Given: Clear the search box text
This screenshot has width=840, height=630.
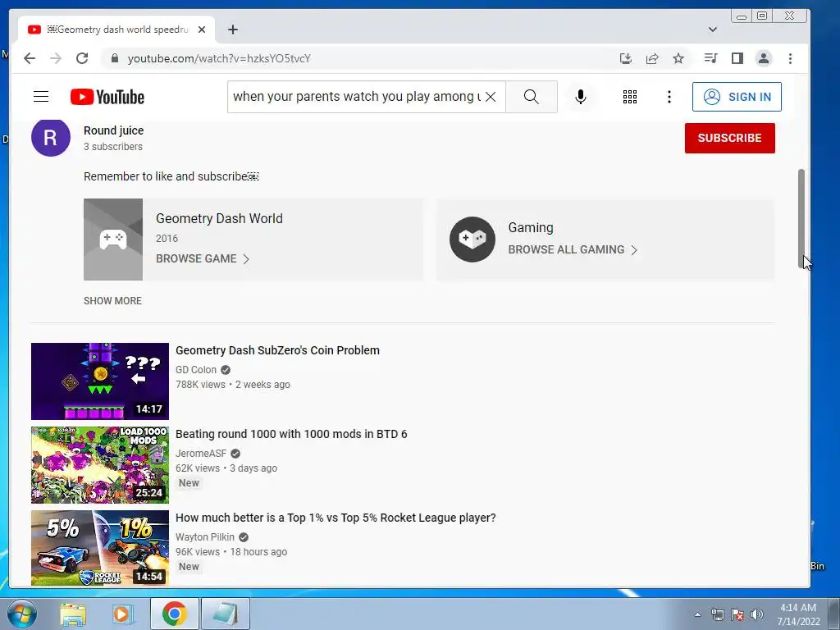Looking at the screenshot, I should click(x=491, y=97).
